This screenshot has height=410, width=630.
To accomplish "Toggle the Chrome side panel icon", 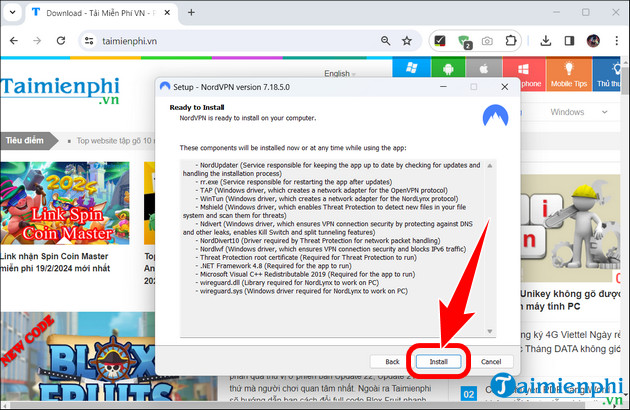I will tap(569, 41).
